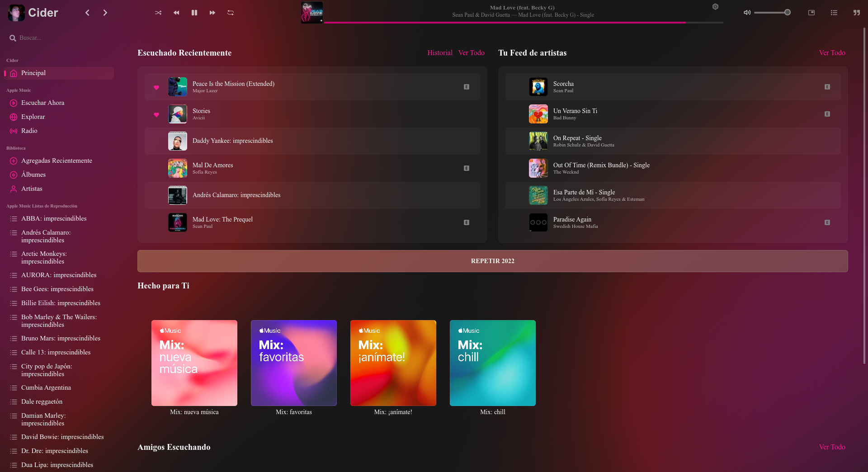Screen dimensions: 868x472
Task: Click the REPETIR 2022 button
Action: [492, 261]
